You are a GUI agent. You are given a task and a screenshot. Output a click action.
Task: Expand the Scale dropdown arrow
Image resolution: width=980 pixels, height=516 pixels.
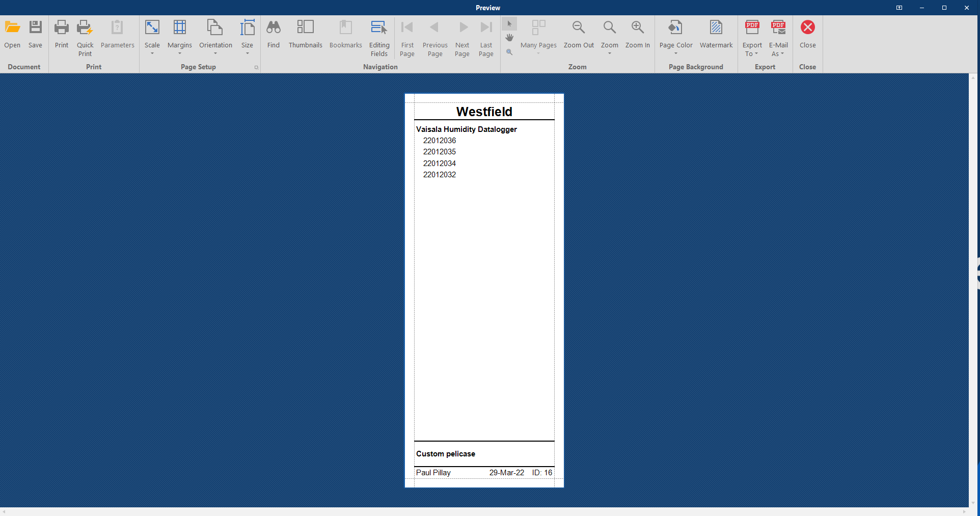[152, 53]
